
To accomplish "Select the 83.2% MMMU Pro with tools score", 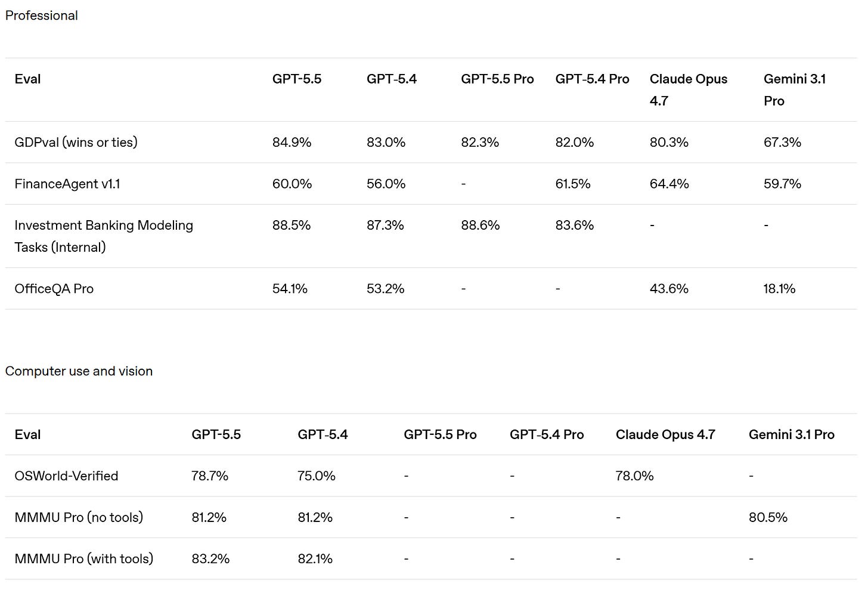I will click(210, 559).
